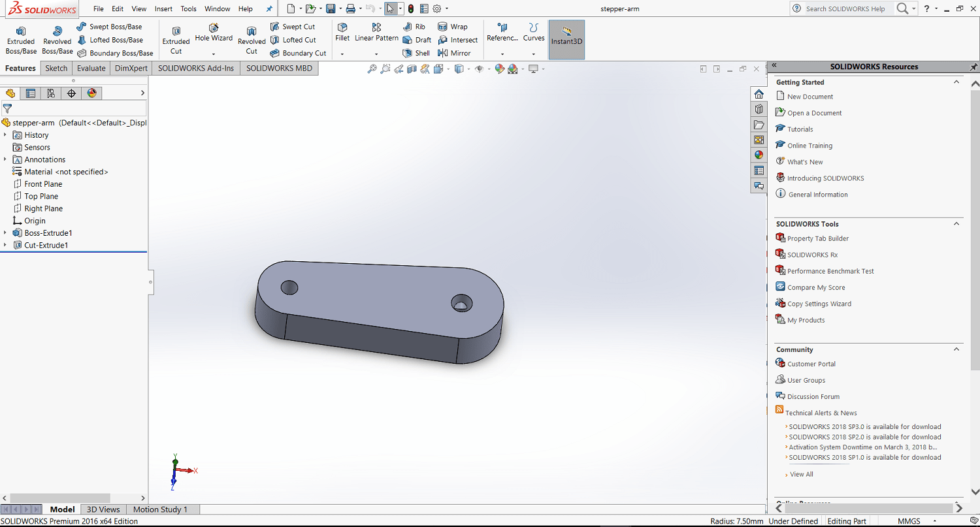Screen dimensions: 980x527
Task: Switch to the Evaluate tab
Action: pyautogui.click(x=91, y=69)
